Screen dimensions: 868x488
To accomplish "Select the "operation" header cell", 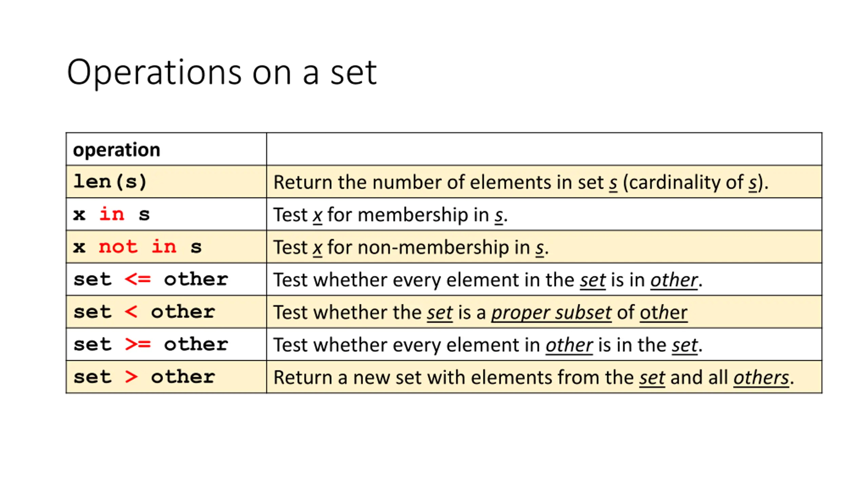I will (116, 150).
